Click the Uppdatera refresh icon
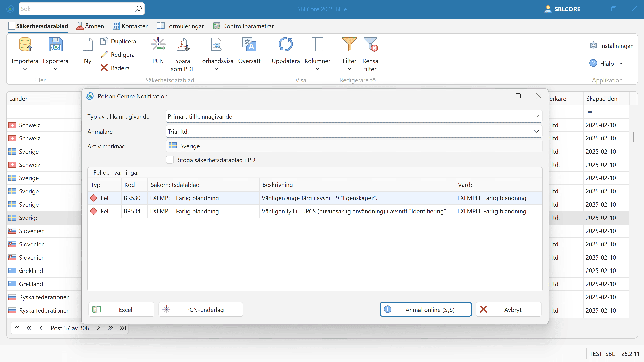Image resolution: width=644 pixels, height=362 pixels. pos(285,44)
